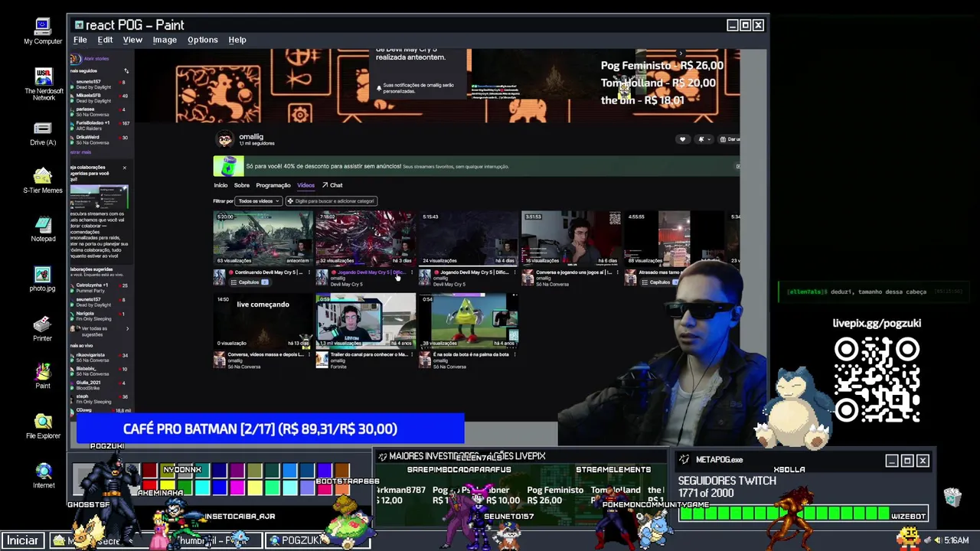Open the My Computer desktop icon
Image resolution: width=980 pixels, height=551 pixels.
tap(43, 31)
